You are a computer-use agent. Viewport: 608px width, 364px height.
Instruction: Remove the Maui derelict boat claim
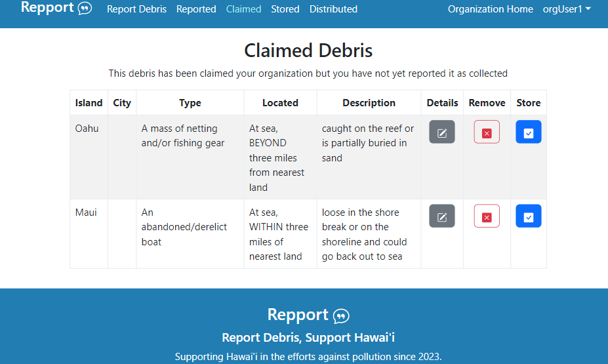point(487,216)
